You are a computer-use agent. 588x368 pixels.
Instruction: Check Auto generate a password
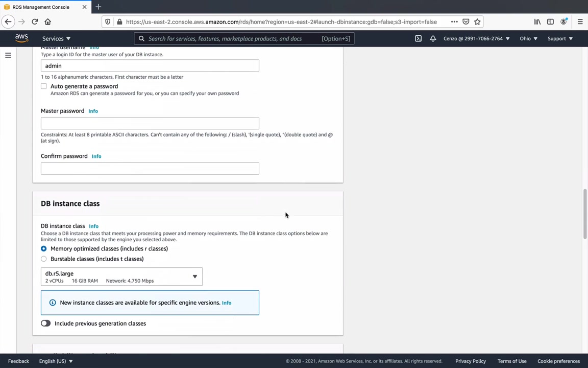(x=44, y=86)
